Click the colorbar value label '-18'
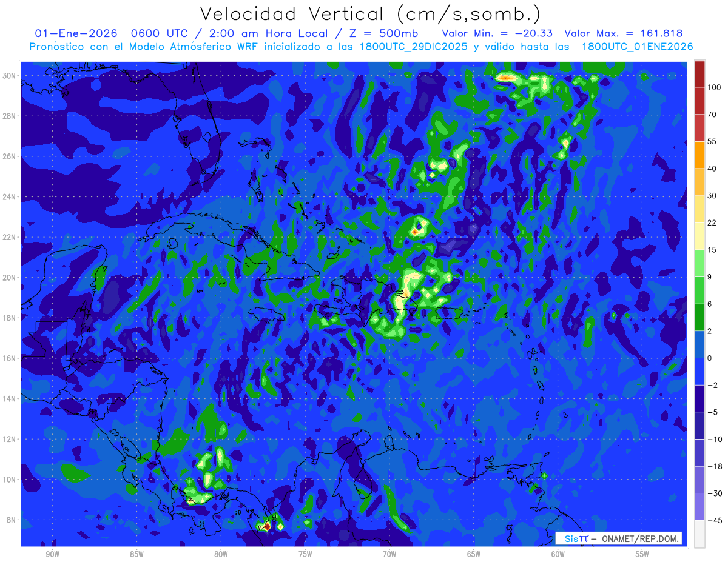This screenshot has width=728, height=562. tap(714, 466)
